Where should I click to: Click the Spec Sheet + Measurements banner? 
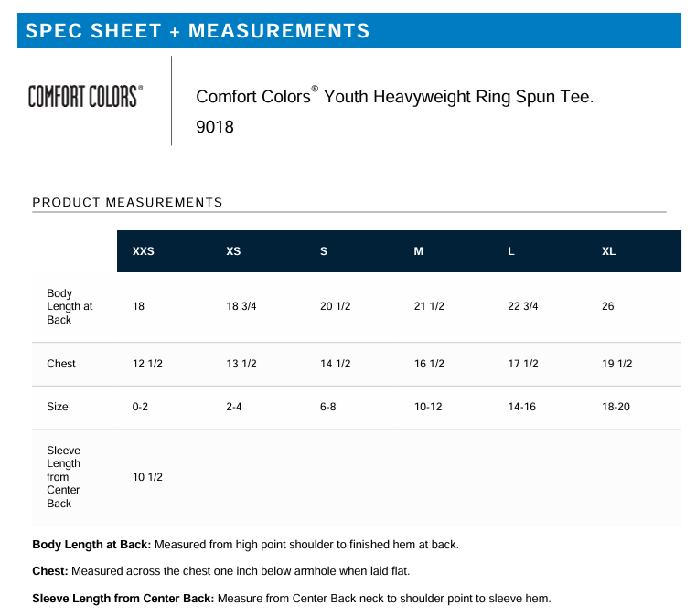coord(348,30)
